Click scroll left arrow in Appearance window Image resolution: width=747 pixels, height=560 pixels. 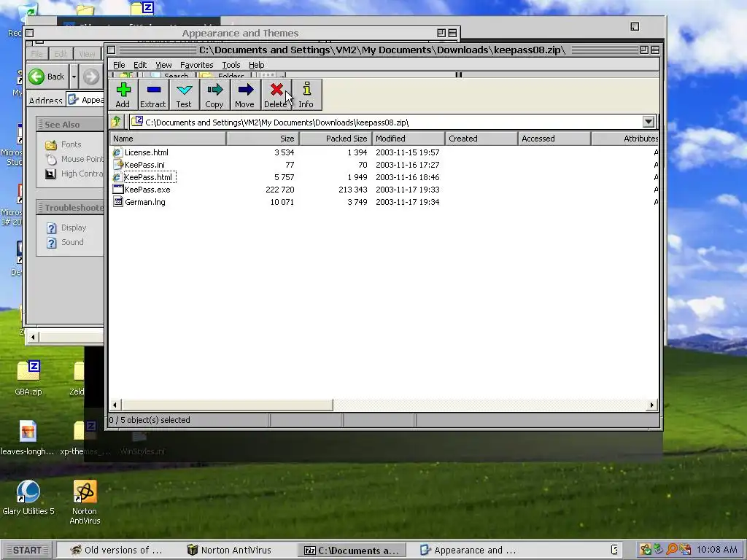coord(33,337)
